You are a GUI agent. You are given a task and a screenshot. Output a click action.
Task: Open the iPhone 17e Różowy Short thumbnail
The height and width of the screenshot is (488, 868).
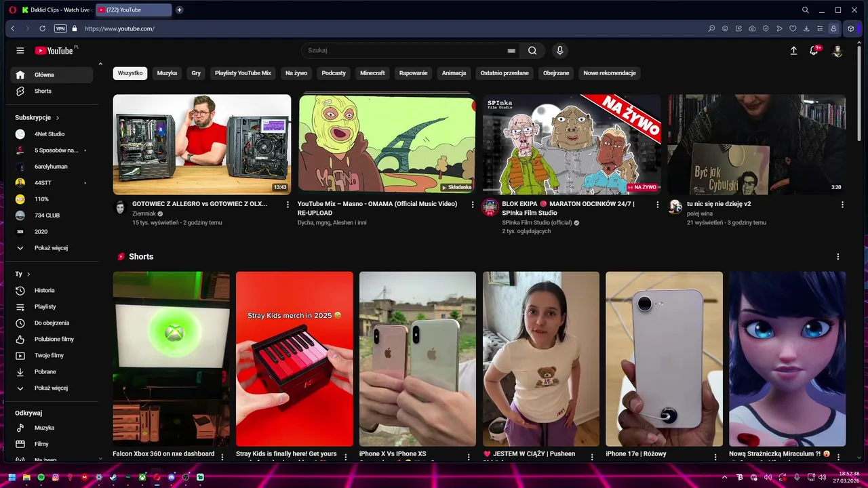coord(664,359)
